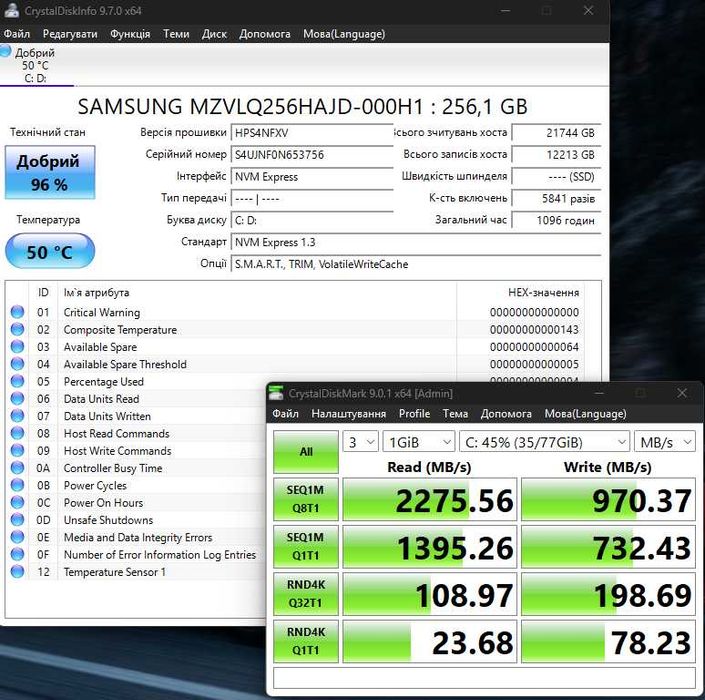
Task: Open the Налаштування menu
Action: [348, 414]
